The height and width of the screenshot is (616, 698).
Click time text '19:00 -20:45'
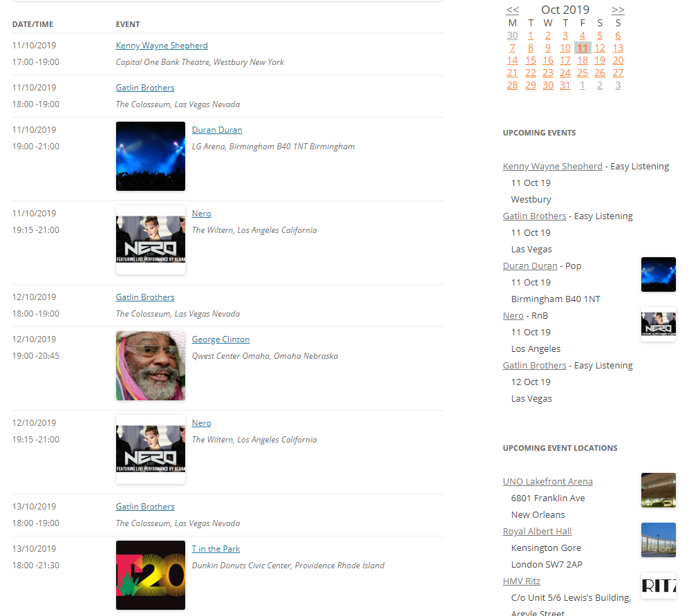coord(36,356)
